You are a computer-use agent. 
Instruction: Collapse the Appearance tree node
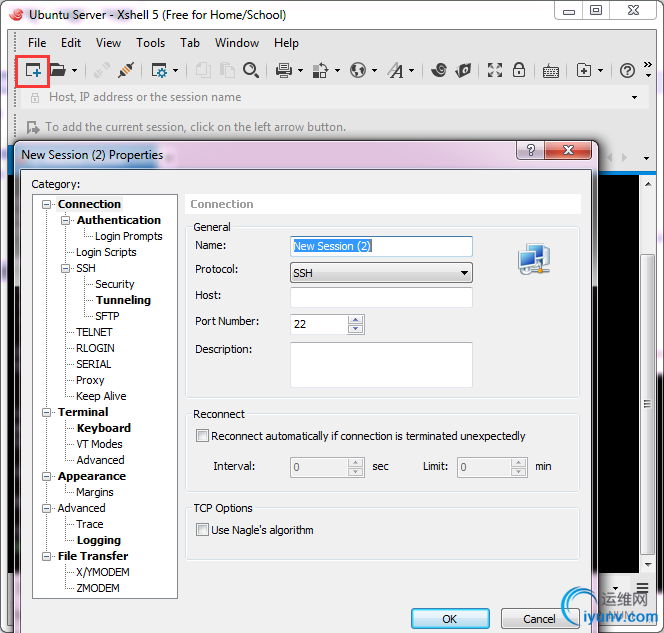[x=47, y=476]
